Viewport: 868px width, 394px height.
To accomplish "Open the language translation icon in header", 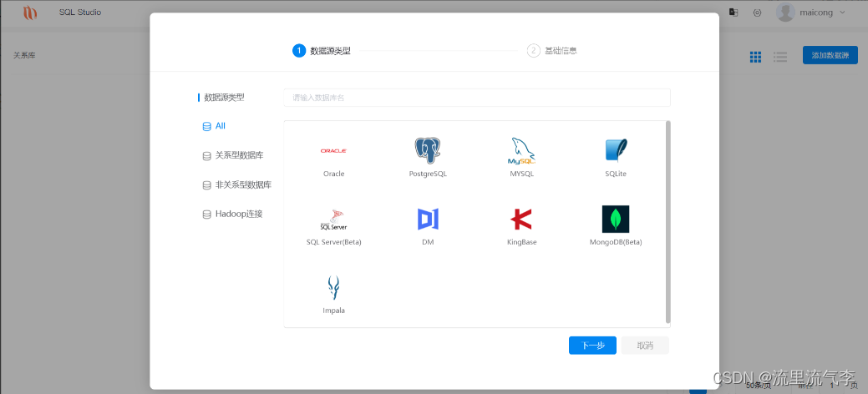I will click(x=733, y=13).
